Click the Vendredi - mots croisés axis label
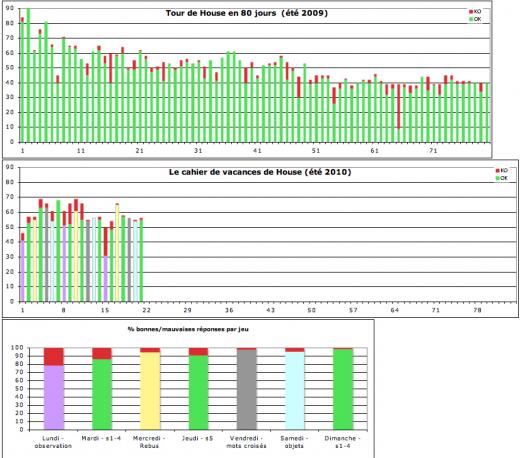This screenshot has height=458, width=520. tap(246, 442)
